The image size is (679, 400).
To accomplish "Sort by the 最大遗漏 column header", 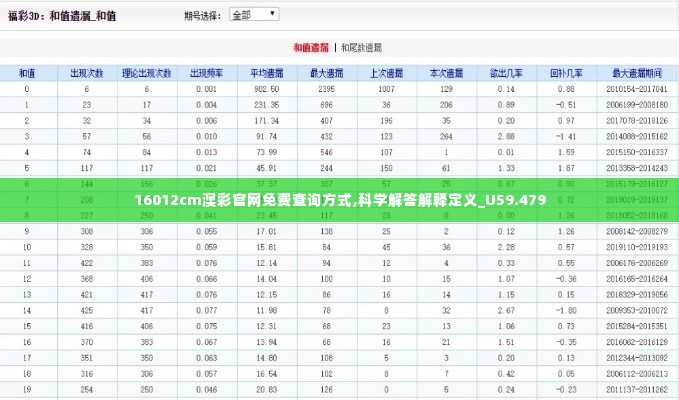I will coord(326,73).
